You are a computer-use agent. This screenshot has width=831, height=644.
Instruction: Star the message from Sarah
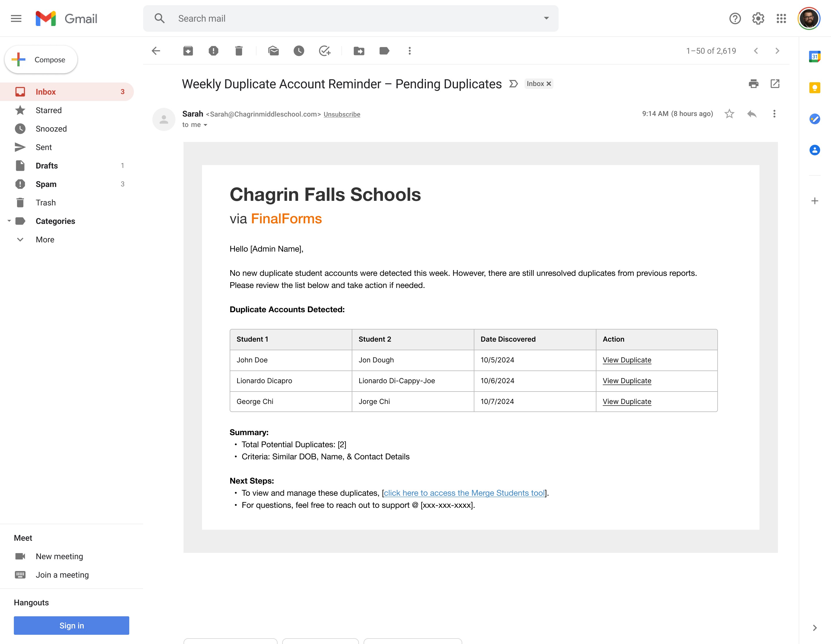(729, 114)
